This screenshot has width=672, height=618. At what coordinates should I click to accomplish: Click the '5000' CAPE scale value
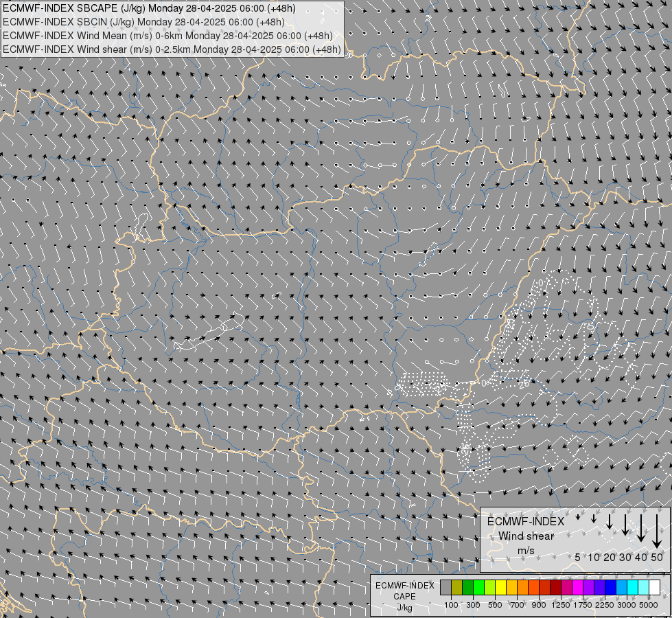click(x=649, y=605)
